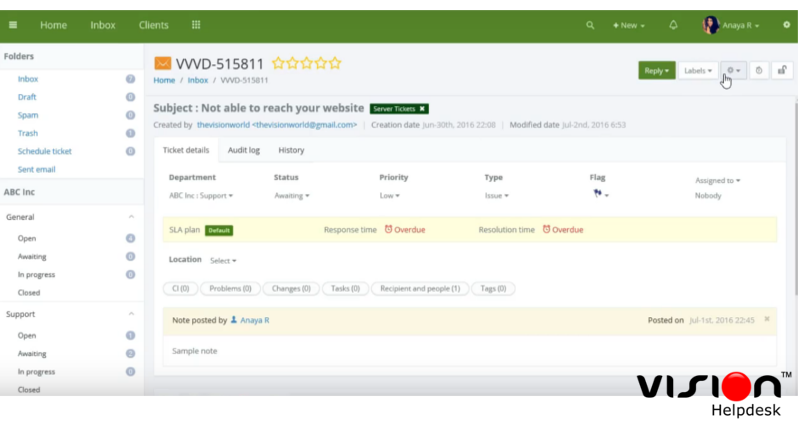Switch to the History tab
Image resolution: width=800 pixels, height=430 pixels.
pyautogui.click(x=291, y=150)
